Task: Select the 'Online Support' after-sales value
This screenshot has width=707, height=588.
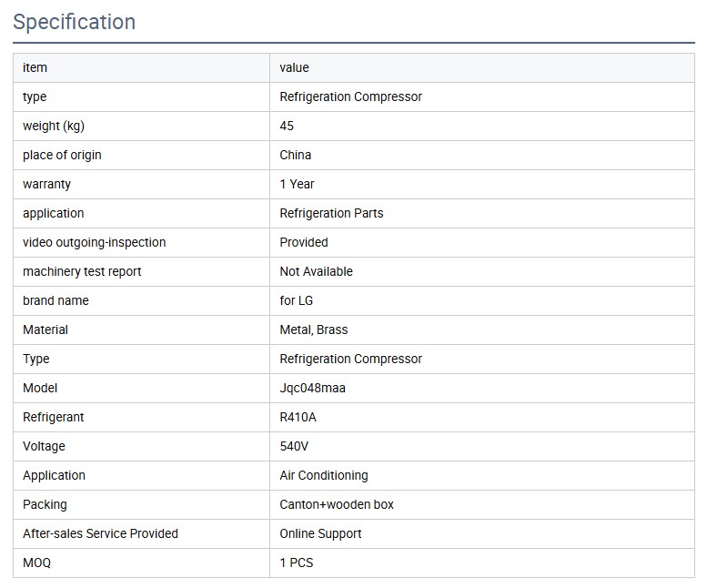Action: pos(320,533)
